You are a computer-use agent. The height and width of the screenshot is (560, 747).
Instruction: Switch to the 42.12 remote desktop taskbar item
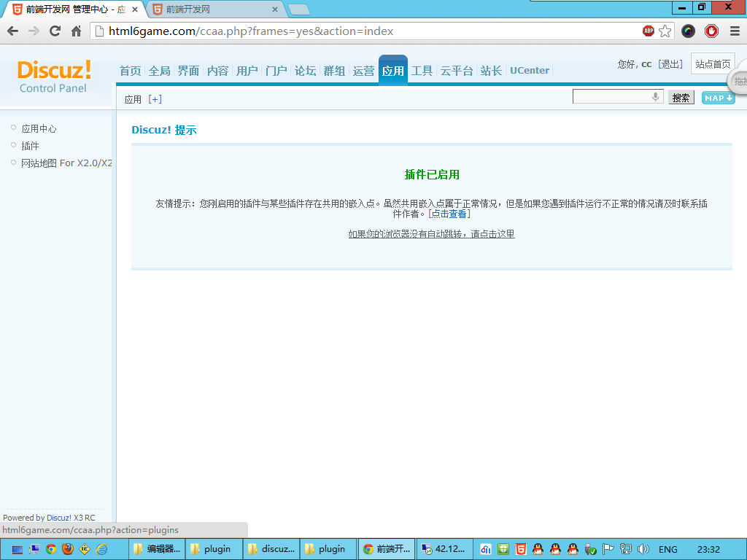coord(444,549)
